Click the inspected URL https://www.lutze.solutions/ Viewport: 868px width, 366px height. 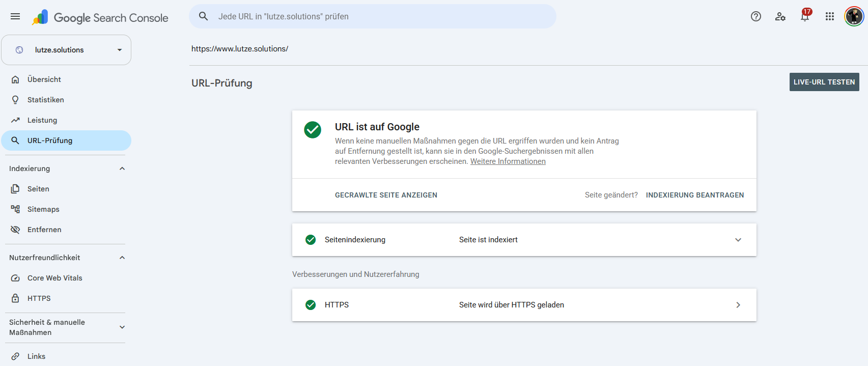coord(240,49)
